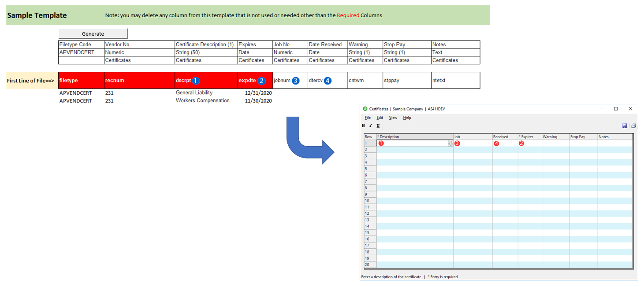Viewport: 644px width, 287px height.
Task: Select the General Liability description cell
Action: (x=194, y=93)
